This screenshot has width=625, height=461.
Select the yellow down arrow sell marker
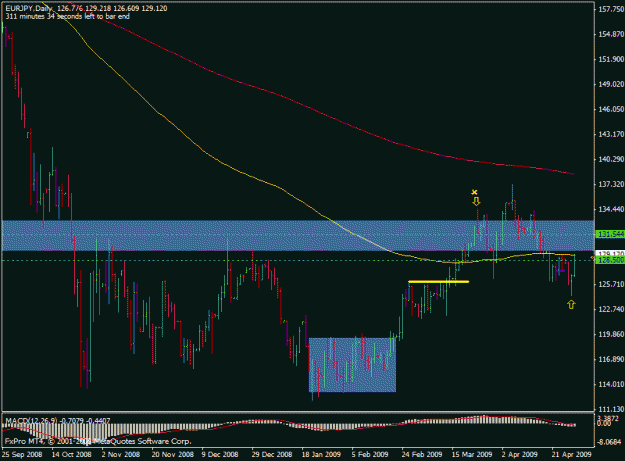click(476, 202)
